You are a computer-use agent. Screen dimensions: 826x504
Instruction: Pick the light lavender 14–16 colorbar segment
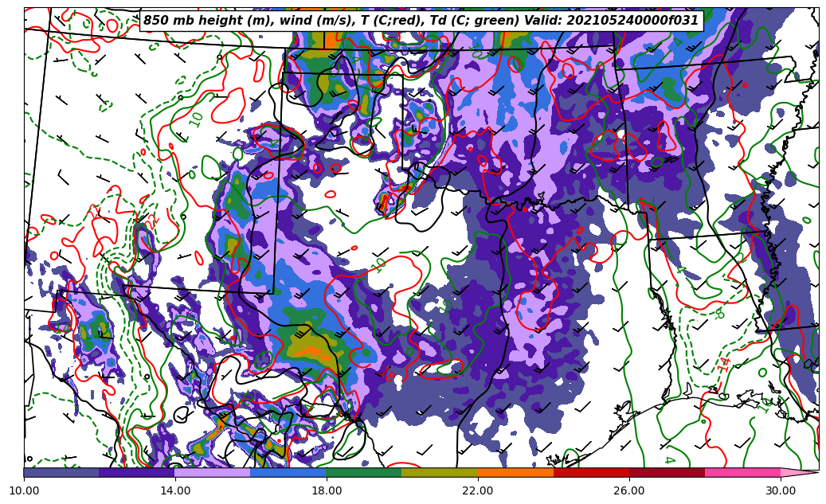pyautogui.click(x=213, y=472)
